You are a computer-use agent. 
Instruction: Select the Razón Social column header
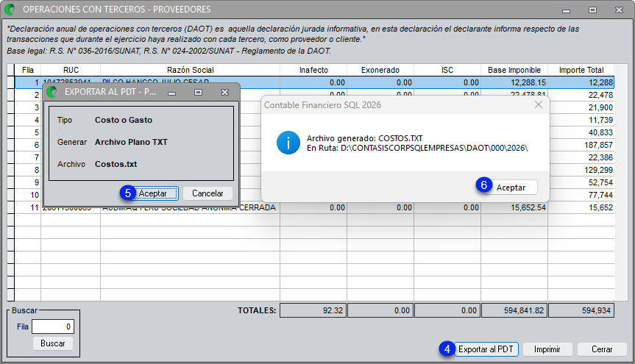pyautogui.click(x=190, y=70)
